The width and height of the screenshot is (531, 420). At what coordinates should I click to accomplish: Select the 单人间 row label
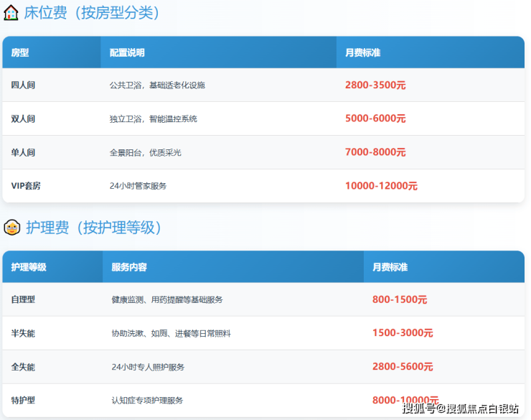pyautogui.click(x=23, y=152)
